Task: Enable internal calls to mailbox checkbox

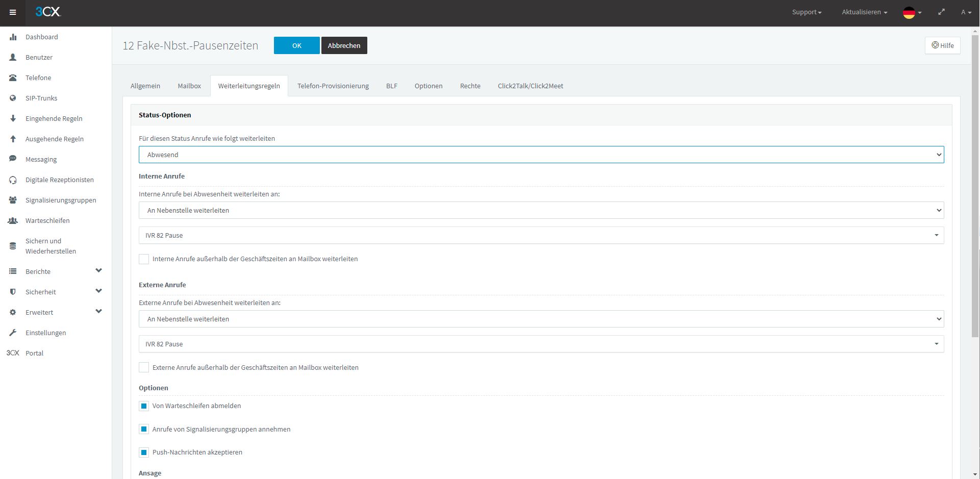Action: [x=144, y=259]
